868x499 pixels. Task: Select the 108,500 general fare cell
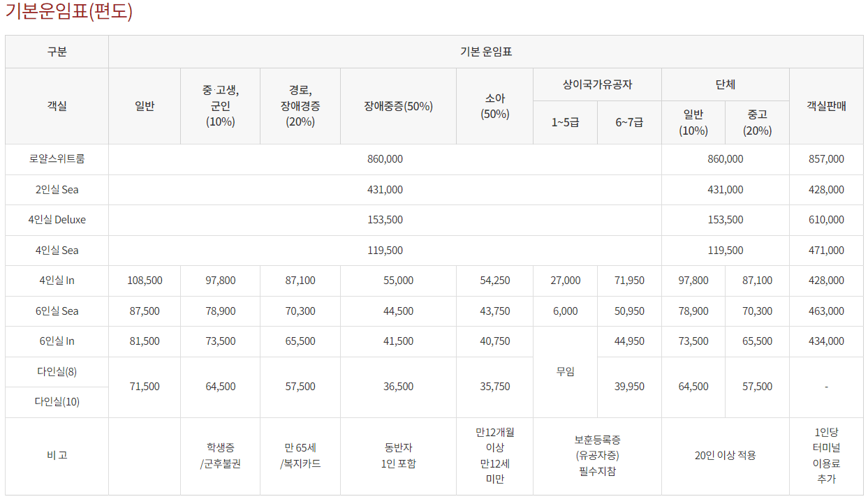[x=145, y=281]
